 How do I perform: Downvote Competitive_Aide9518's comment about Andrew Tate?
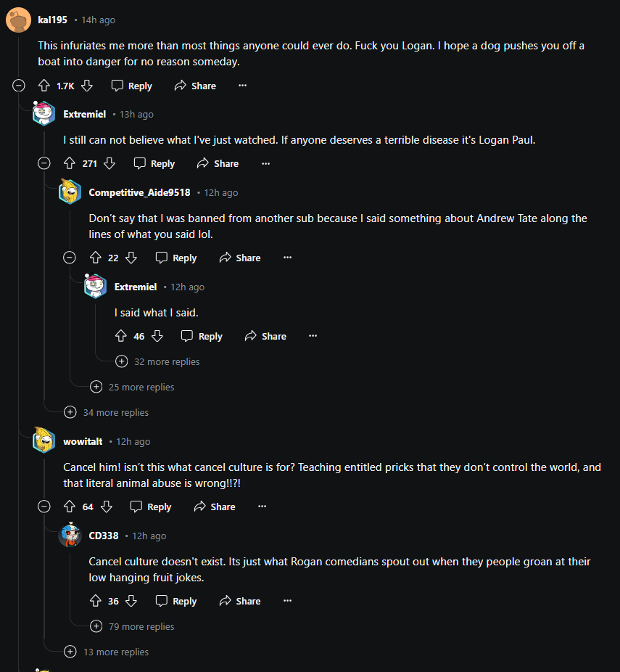(x=131, y=258)
